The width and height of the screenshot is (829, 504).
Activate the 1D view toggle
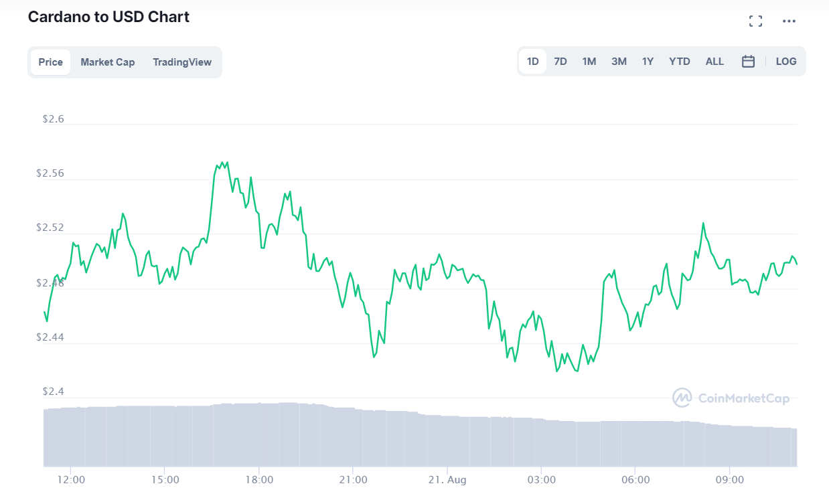click(532, 61)
